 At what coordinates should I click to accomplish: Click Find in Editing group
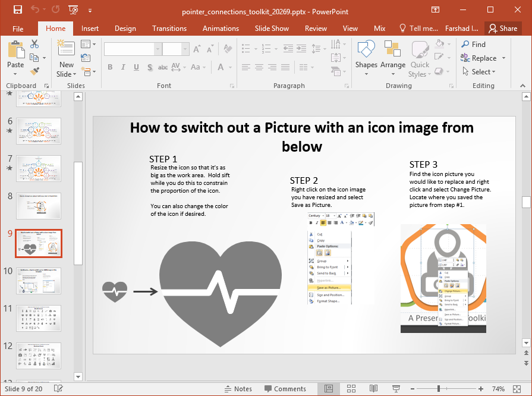[x=473, y=44]
